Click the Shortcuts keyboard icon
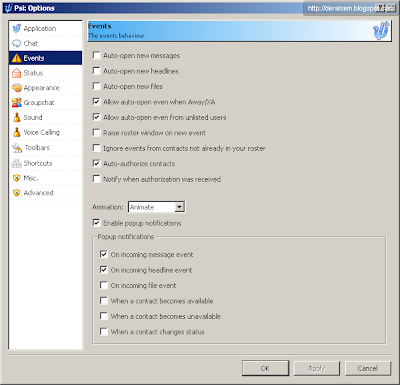The image size is (400, 385). click(17, 163)
